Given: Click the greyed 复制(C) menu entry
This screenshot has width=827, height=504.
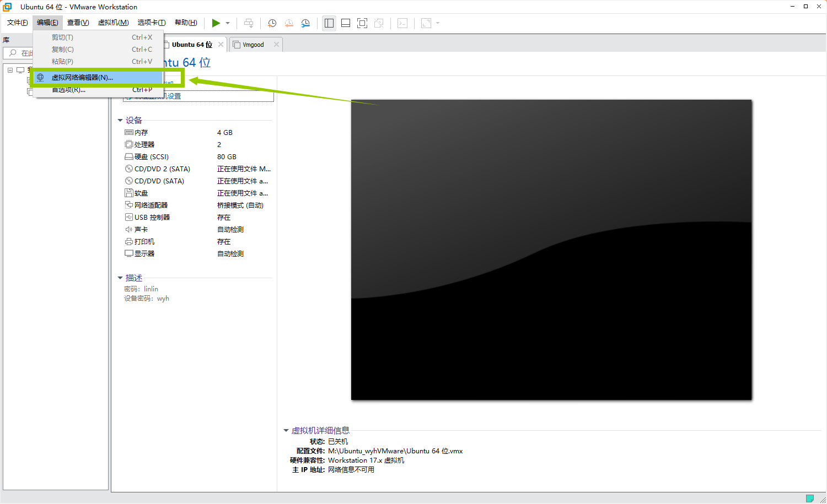Looking at the screenshot, I should (98, 50).
